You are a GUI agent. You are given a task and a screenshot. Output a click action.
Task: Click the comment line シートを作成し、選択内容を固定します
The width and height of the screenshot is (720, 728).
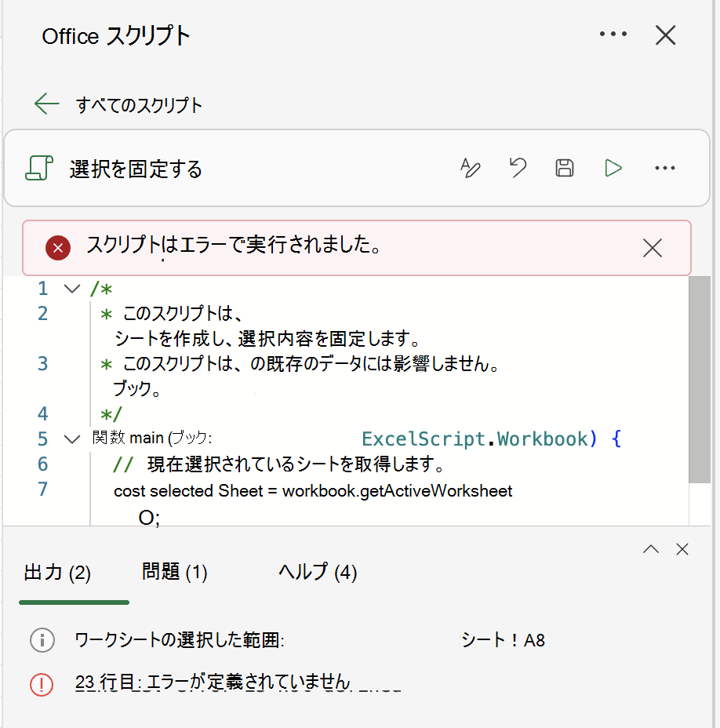(267, 338)
